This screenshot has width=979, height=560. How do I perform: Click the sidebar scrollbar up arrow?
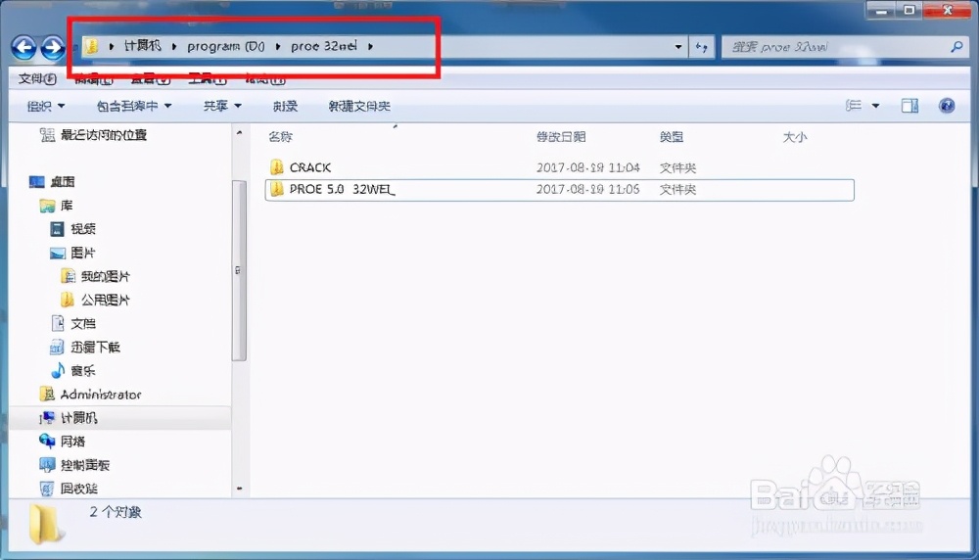pos(239,133)
